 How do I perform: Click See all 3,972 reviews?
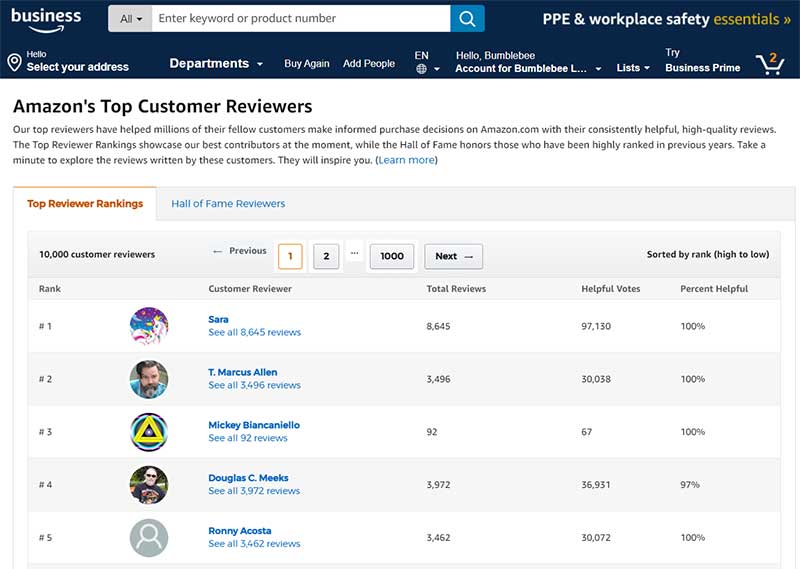[x=254, y=491]
